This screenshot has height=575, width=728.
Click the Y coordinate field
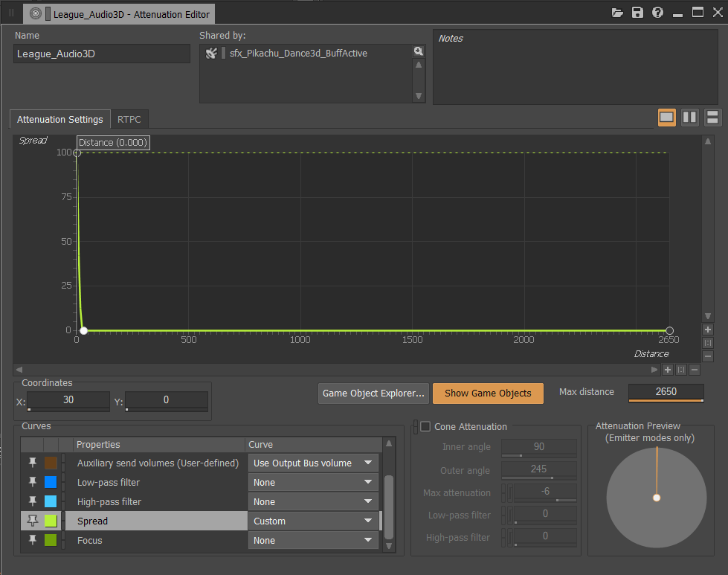[167, 401]
